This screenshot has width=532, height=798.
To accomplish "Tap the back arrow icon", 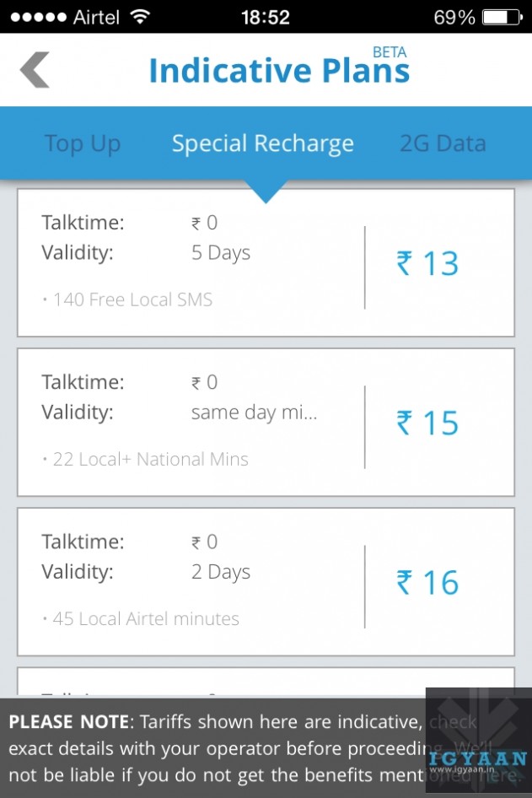I will 35,70.
